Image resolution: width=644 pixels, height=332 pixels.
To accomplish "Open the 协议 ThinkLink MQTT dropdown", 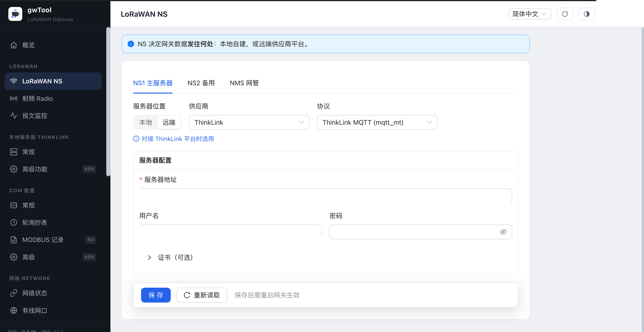I will (377, 122).
